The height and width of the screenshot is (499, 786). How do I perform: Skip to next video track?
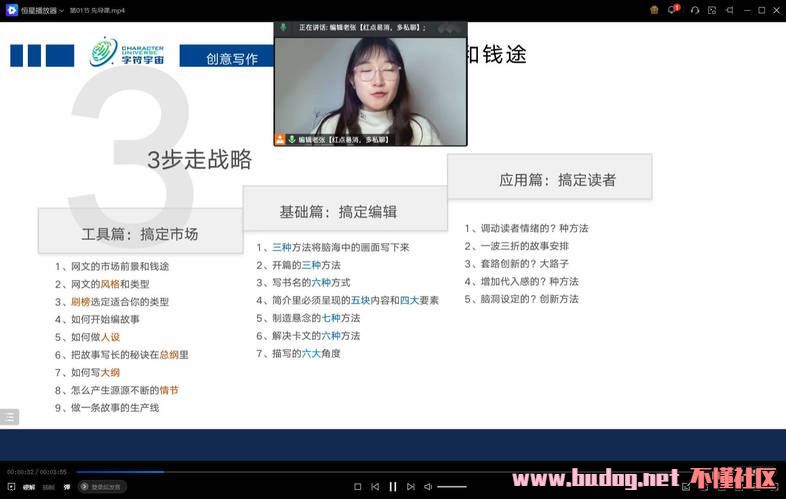coord(411,486)
